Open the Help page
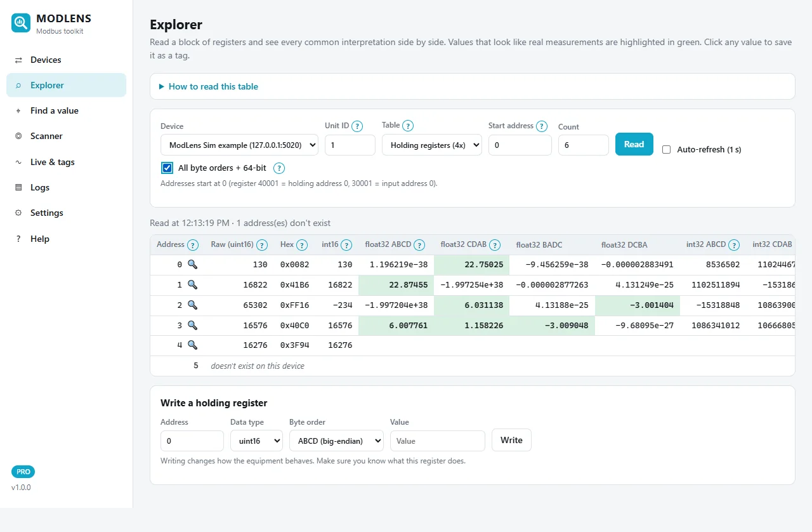Screen dimensions: 812x532 point(66,239)
